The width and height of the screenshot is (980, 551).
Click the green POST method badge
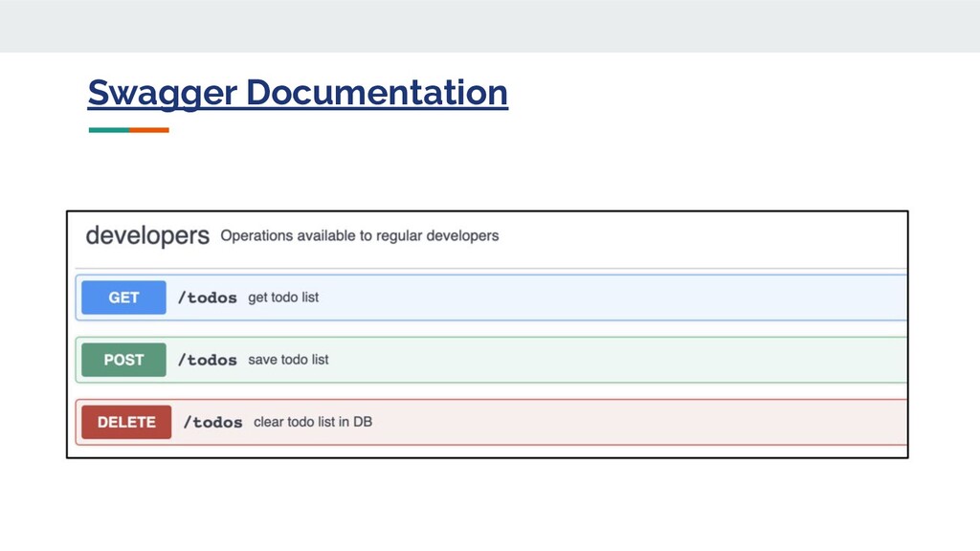[x=123, y=360]
